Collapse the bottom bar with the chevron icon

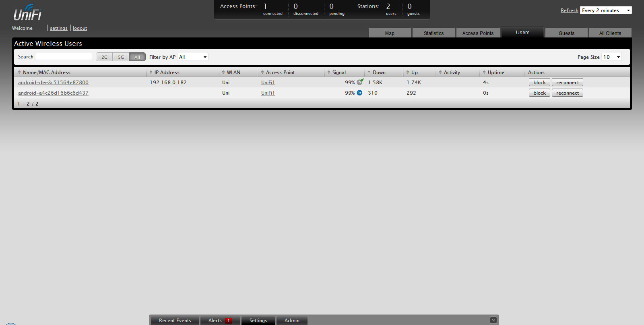[493, 320]
